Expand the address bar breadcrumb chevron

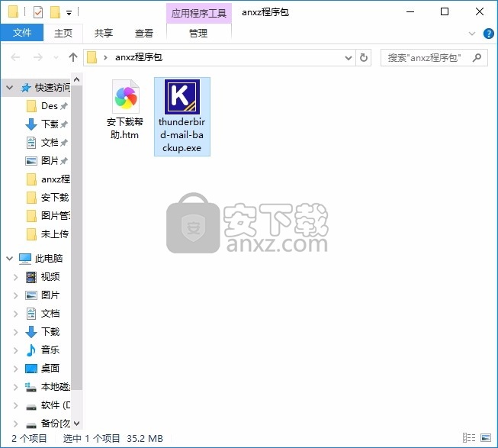pyautogui.click(x=105, y=57)
